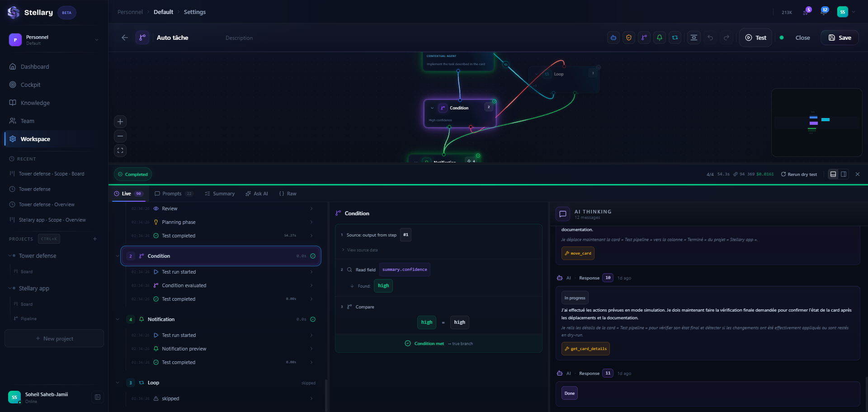868x412 pixels.
Task: Open the SS user account menu
Action: tap(846, 12)
